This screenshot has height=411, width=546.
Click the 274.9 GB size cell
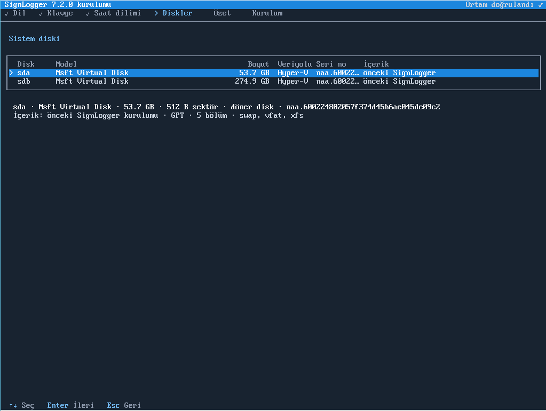pos(252,82)
